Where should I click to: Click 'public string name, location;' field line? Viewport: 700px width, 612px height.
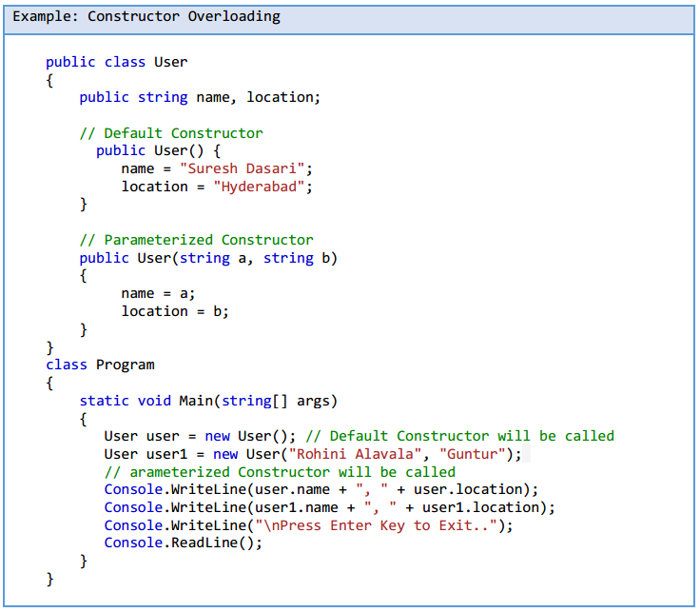click(x=200, y=97)
